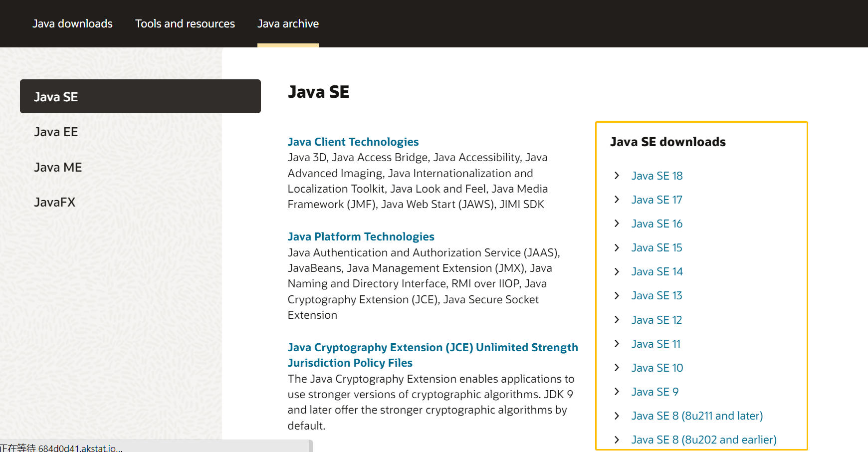The height and width of the screenshot is (452, 868).
Task: Click the chevron next to Java SE 17
Action: coord(617,200)
